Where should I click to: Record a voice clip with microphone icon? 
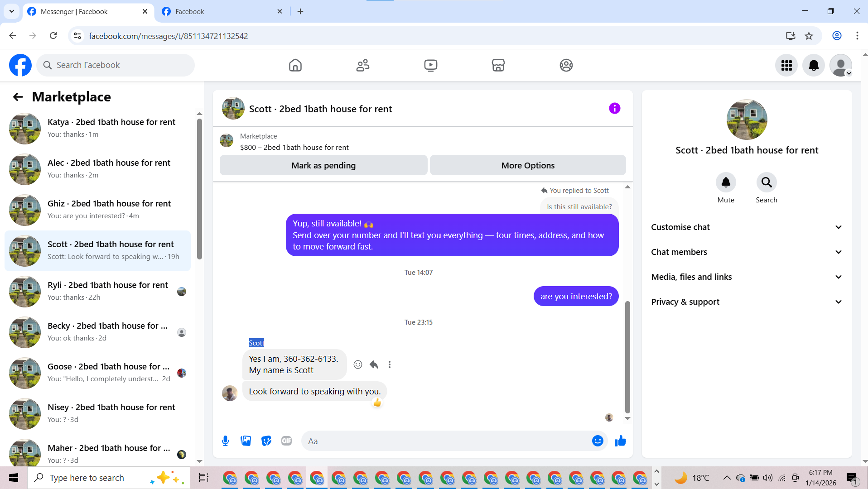point(225,441)
